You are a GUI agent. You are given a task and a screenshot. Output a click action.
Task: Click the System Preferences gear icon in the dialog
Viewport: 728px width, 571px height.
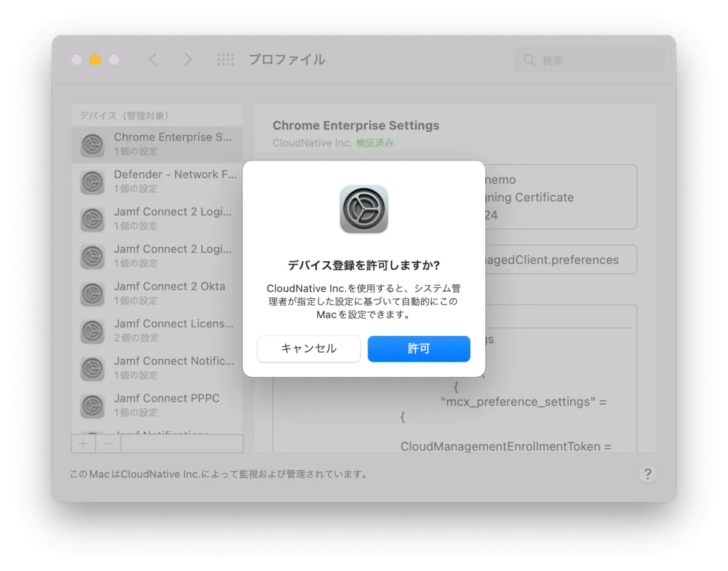(364, 209)
